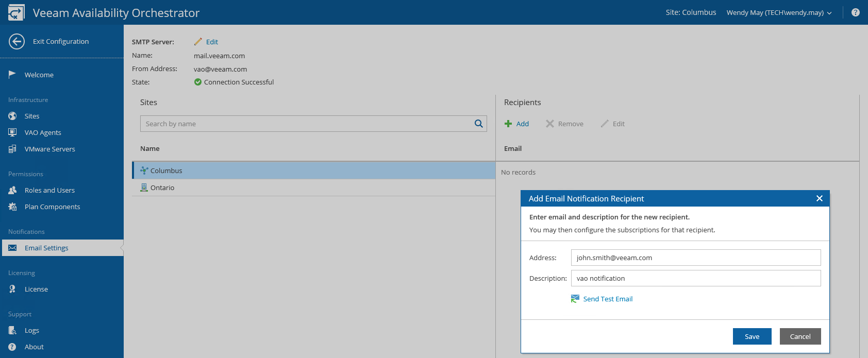Screen dimensions: 868x358
Task: Cancel the Add Email Notification Recipient dialog
Action: coord(800,336)
